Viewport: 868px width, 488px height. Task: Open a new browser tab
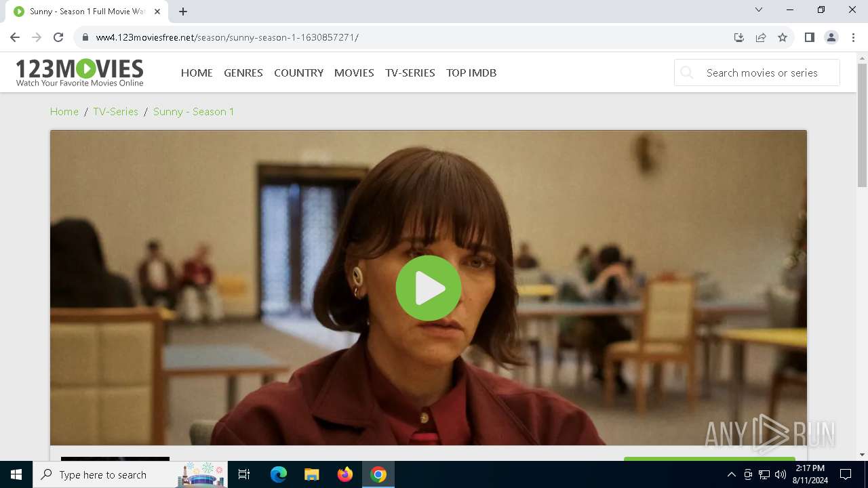click(183, 12)
